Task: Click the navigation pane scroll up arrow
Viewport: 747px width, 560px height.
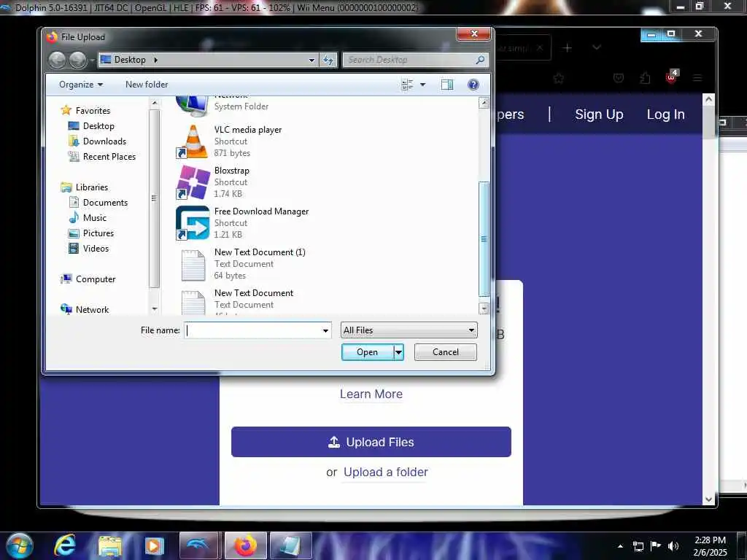Action: click(x=154, y=103)
